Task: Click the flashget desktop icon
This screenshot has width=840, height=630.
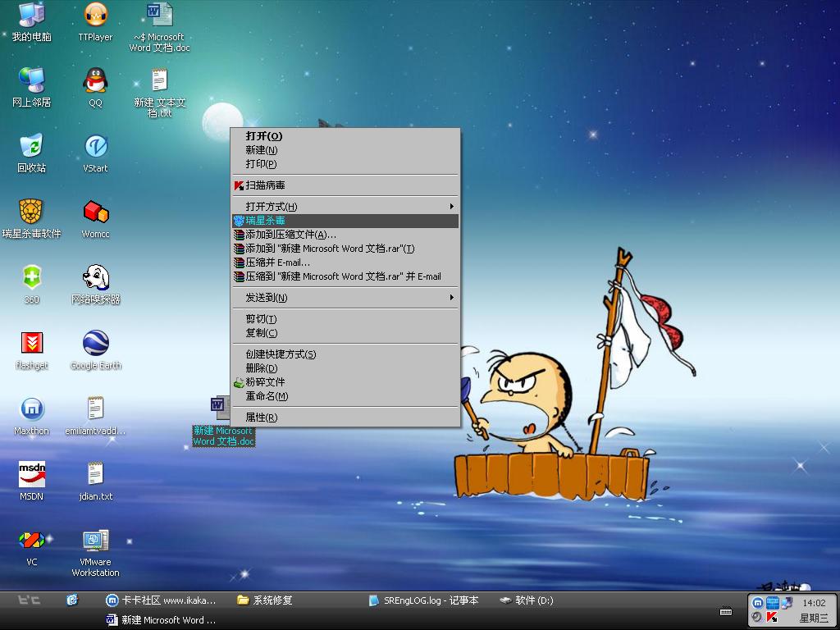Action: coord(31,344)
